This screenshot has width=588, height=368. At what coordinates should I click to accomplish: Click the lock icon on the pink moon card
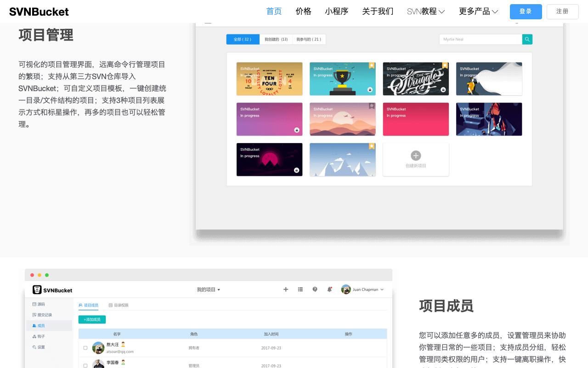tap(297, 170)
